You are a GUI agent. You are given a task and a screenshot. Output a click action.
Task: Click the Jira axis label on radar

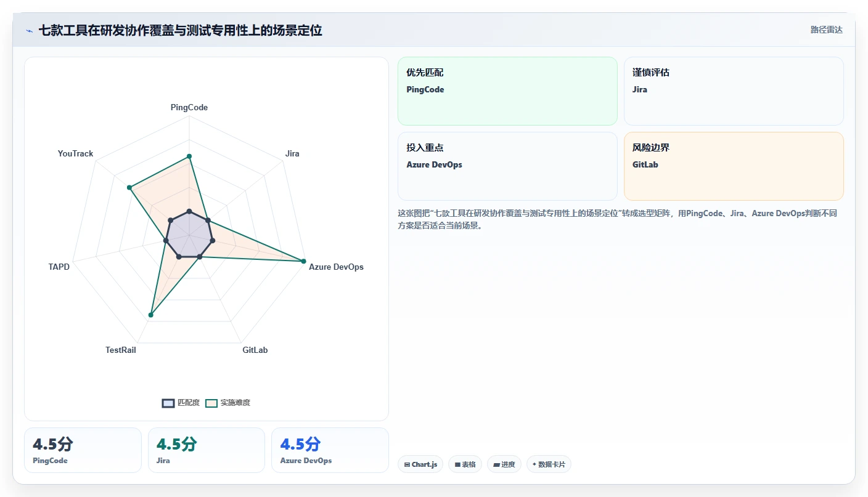tap(292, 153)
